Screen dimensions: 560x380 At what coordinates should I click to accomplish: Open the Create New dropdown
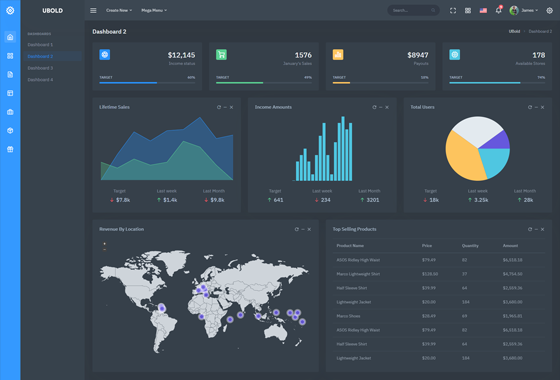(119, 10)
